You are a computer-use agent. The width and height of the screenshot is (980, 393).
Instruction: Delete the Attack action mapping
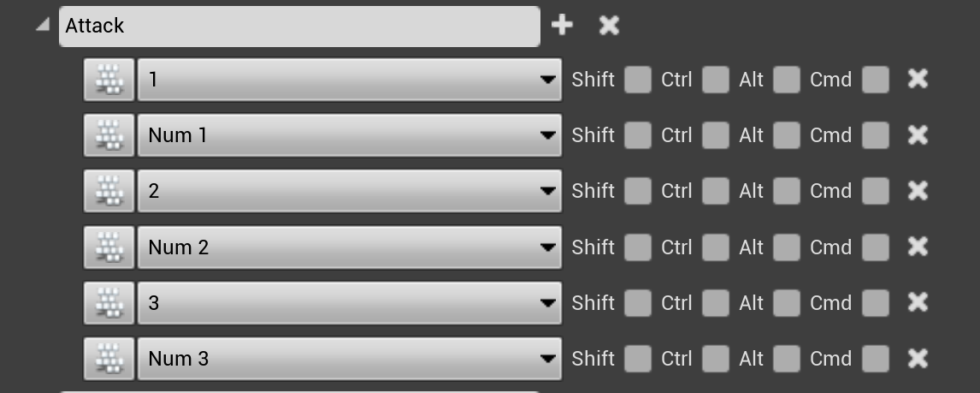point(609,26)
